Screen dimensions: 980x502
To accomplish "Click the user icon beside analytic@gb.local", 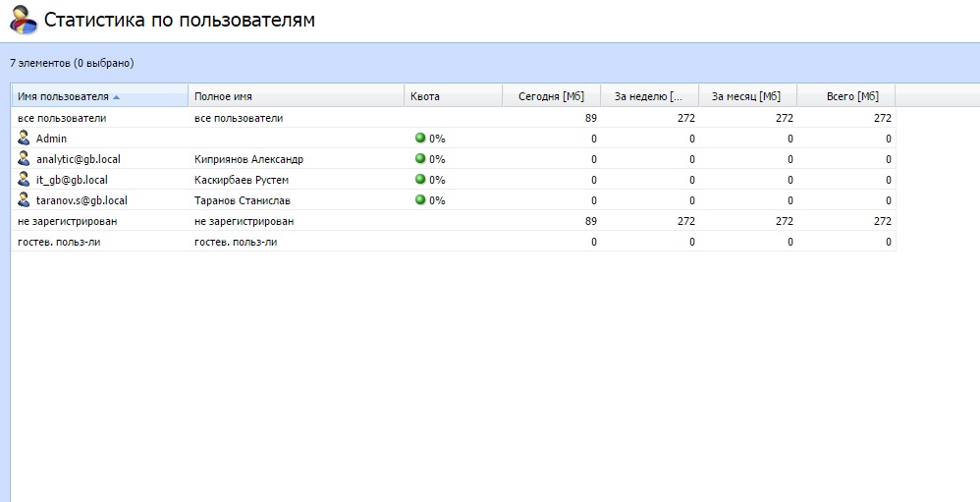I will coord(24,158).
